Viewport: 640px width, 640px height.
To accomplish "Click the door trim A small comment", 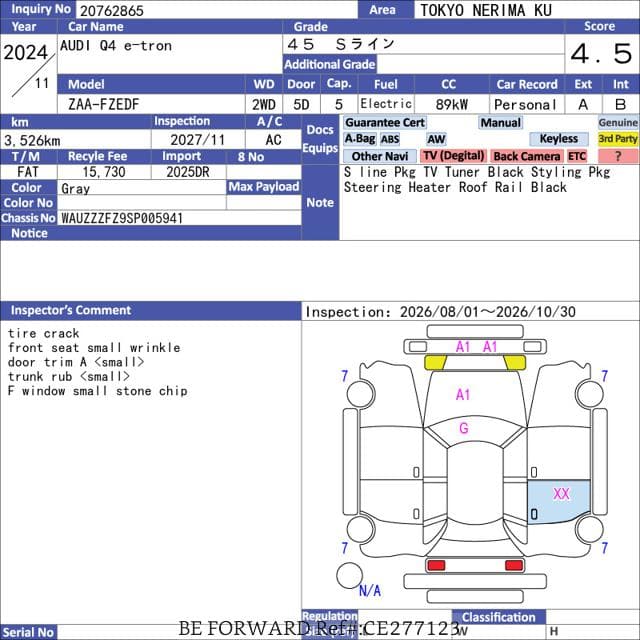I will pyautogui.click(x=76, y=362).
